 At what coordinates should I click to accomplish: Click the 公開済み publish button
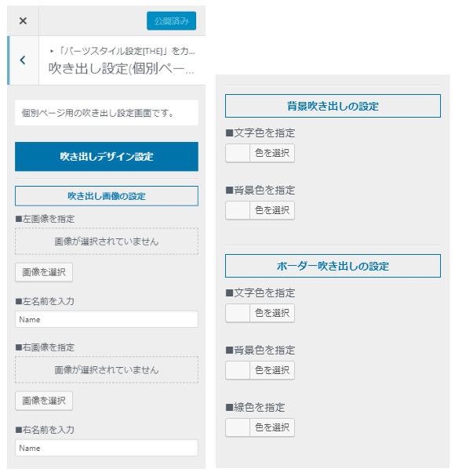tap(171, 20)
